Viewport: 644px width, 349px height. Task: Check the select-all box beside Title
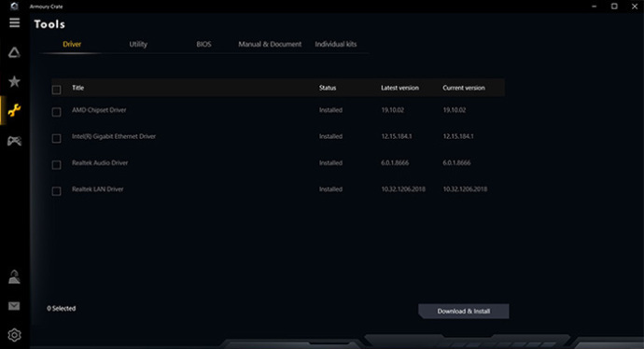point(56,90)
